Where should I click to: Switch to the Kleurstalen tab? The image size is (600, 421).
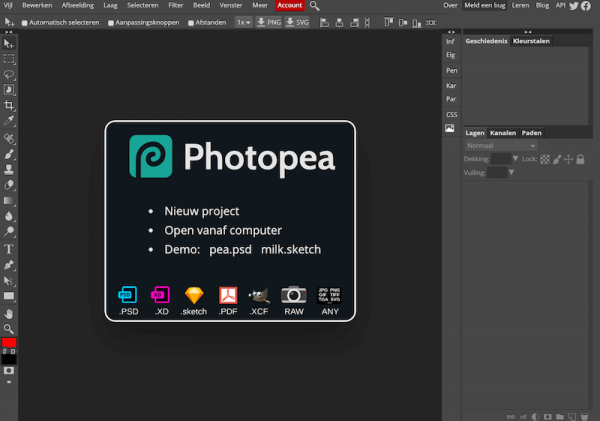(531, 41)
